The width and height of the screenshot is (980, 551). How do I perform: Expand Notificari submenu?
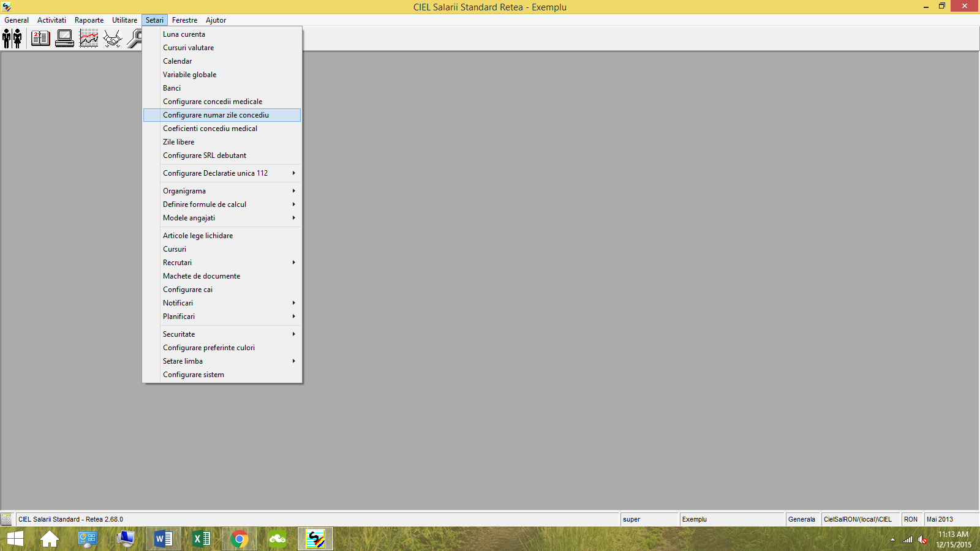click(x=222, y=303)
